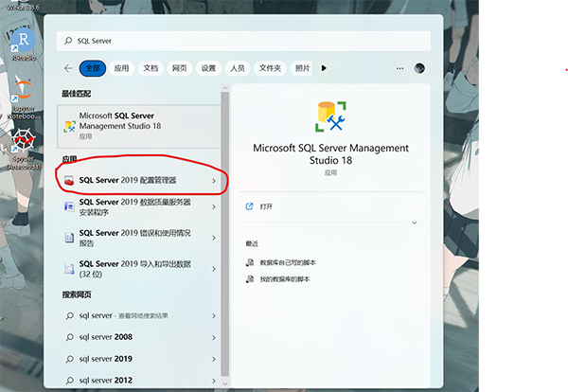
Task: Open SQL Server 2019 数据质量服务器 安装程序
Action: tap(139, 206)
